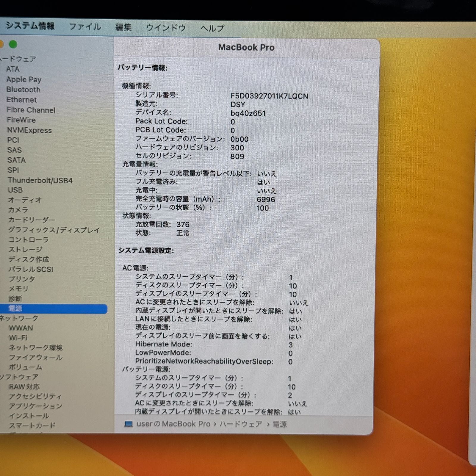Open the ウインドウ menu
Image resolution: width=476 pixels, height=476 pixels.
(166, 28)
